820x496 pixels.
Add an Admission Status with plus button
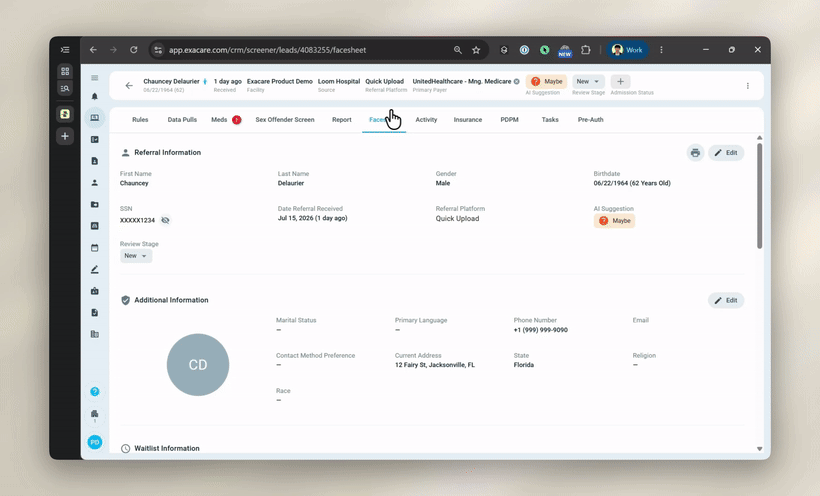[x=620, y=82]
